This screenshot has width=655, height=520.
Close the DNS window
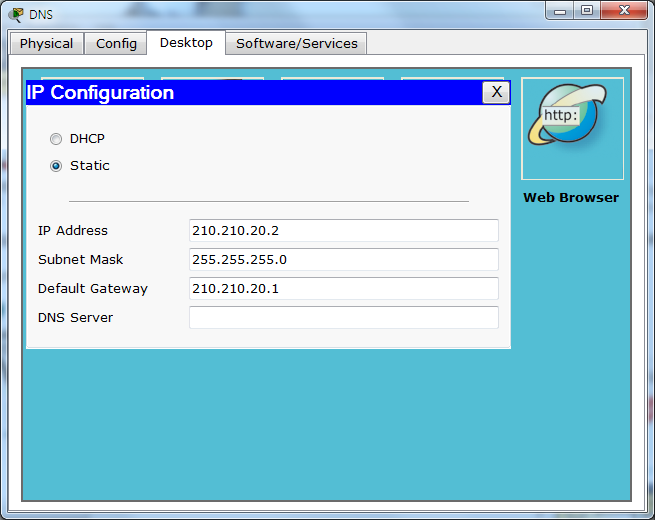[624, 11]
